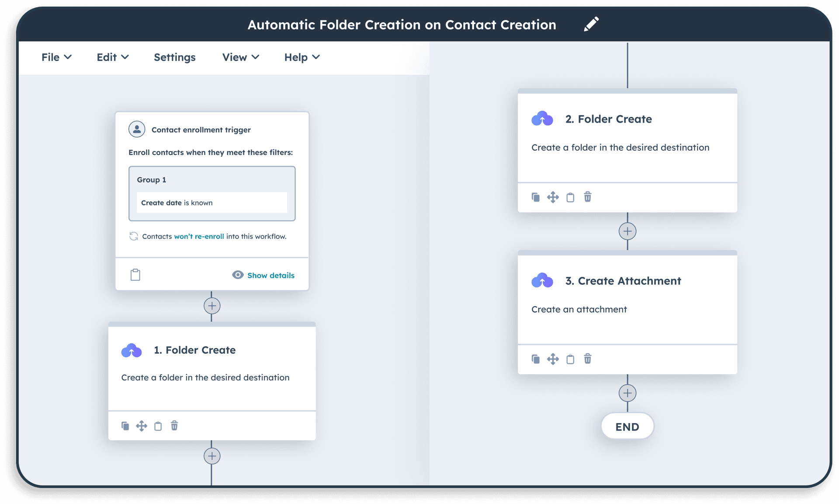839x504 pixels.
Task: Click clipboard icon on 2. Folder Create
Action: [x=570, y=197]
